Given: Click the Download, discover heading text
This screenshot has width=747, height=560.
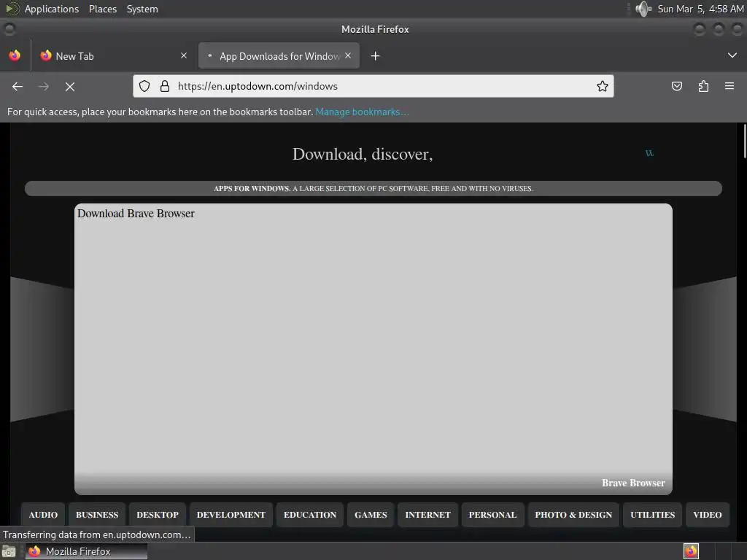Looking at the screenshot, I should click(x=363, y=154).
